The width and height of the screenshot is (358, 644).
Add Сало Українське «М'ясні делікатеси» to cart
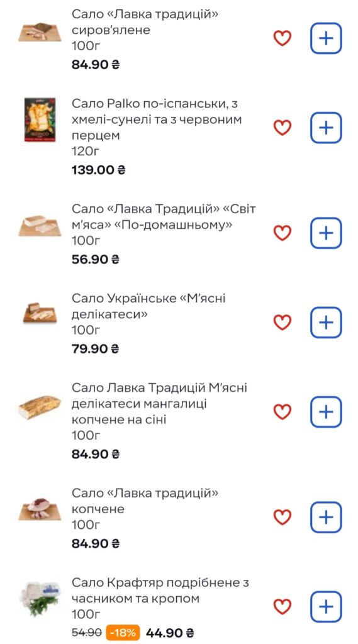(x=326, y=323)
